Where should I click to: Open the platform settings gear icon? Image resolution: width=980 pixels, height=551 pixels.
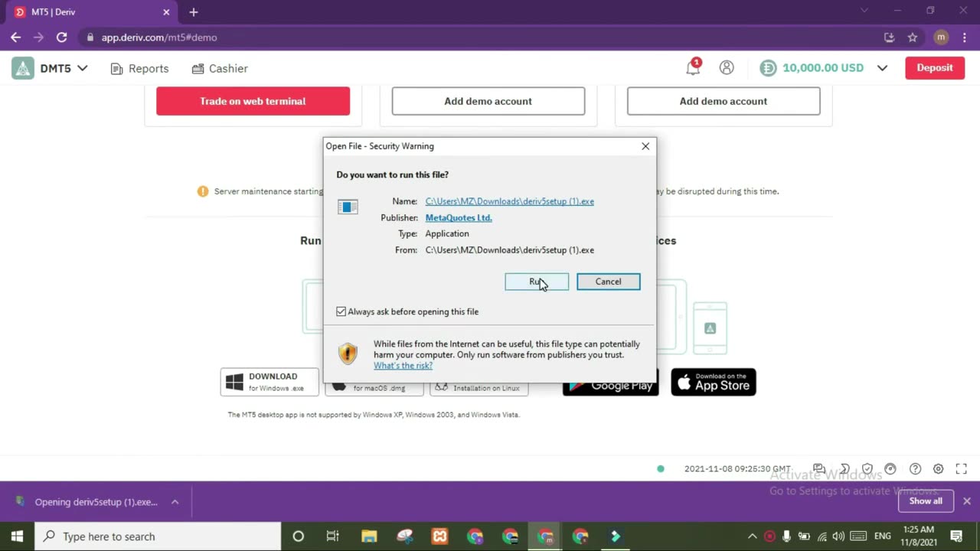click(938, 469)
